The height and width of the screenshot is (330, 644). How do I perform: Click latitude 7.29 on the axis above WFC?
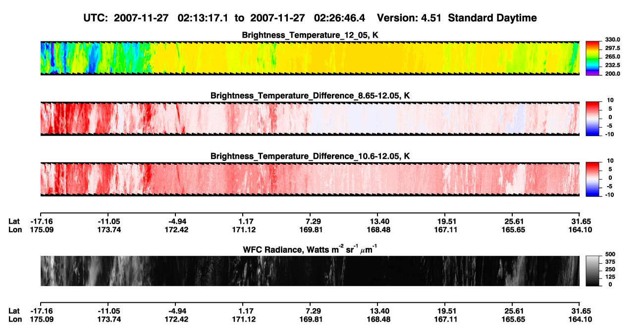coord(311,221)
